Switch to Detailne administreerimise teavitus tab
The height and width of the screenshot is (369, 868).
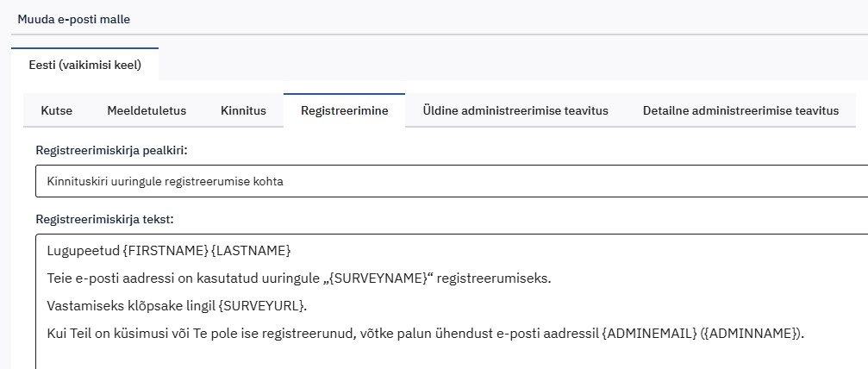click(x=740, y=110)
